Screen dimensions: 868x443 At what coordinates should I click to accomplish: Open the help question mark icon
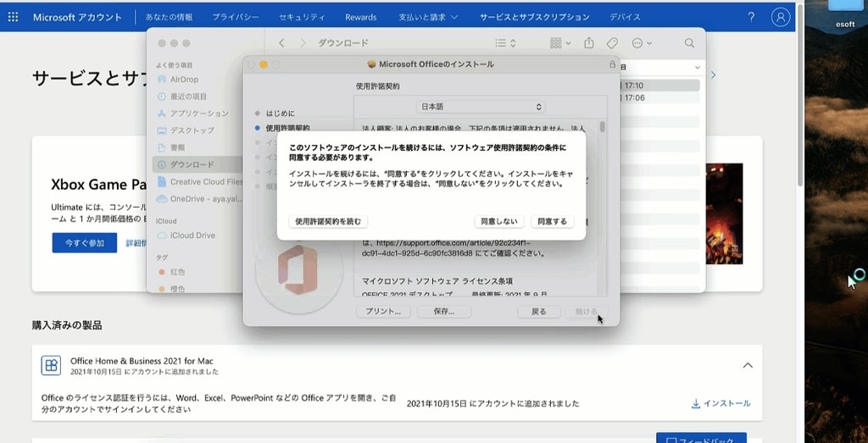[x=751, y=17]
